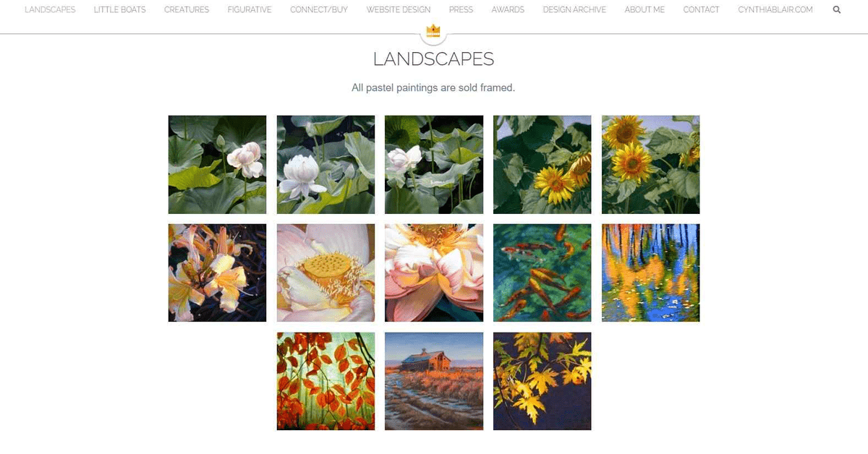Open the Press page
The image size is (868, 454).
click(x=461, y=10)
